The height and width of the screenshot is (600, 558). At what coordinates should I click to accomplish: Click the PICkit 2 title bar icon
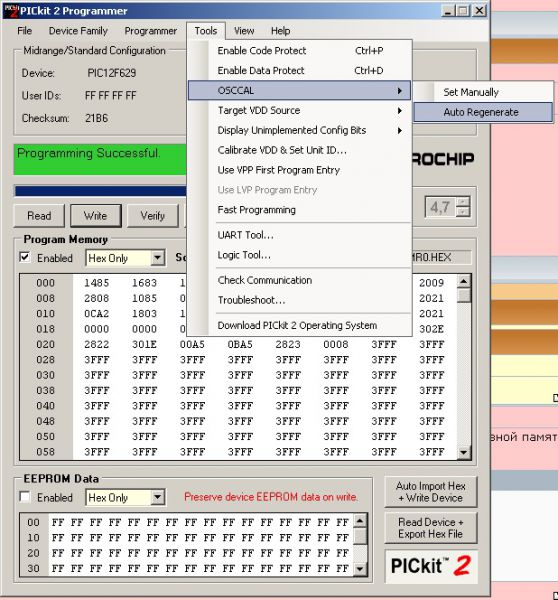11,11
